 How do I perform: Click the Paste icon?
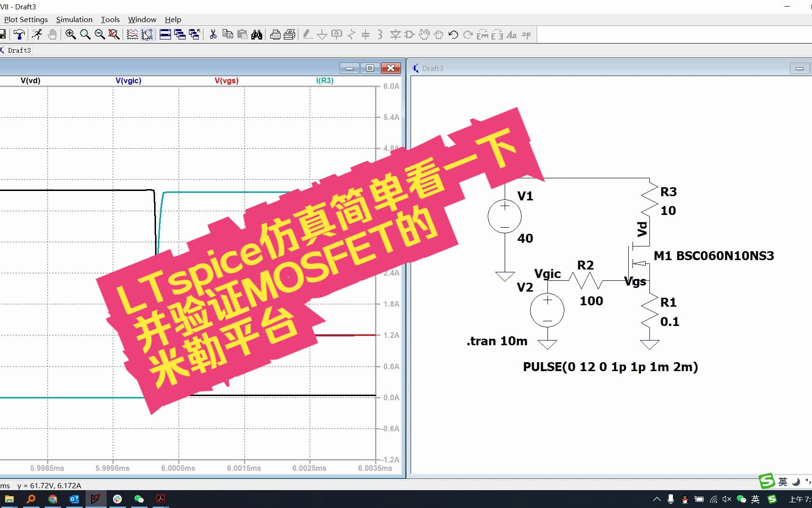tap(242, 34)
